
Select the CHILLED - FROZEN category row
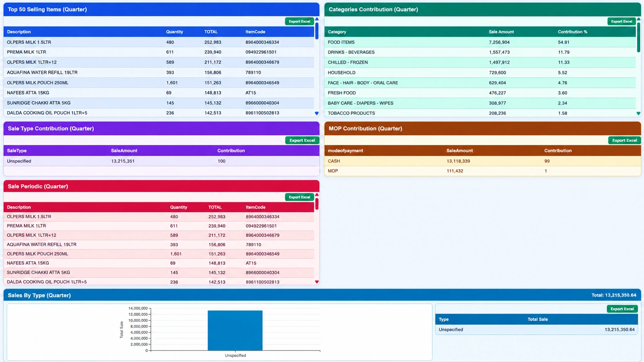pos(480,62)
